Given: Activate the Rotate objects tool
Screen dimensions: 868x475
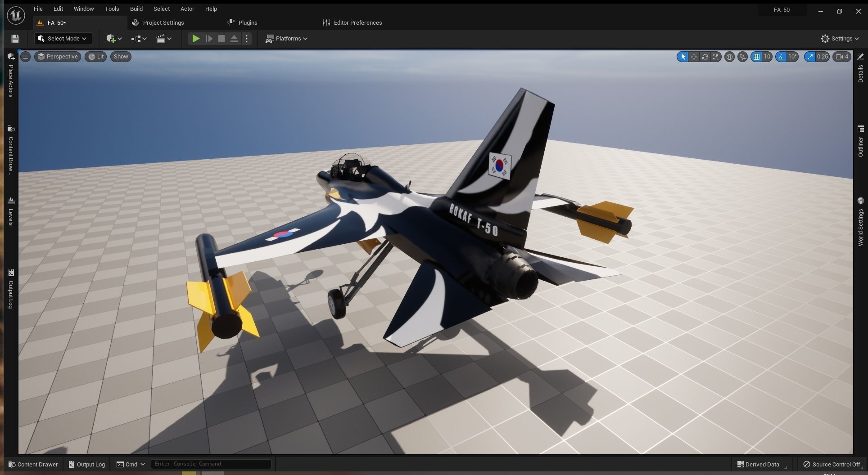Looking at the screenshot, I should (705, 57).
